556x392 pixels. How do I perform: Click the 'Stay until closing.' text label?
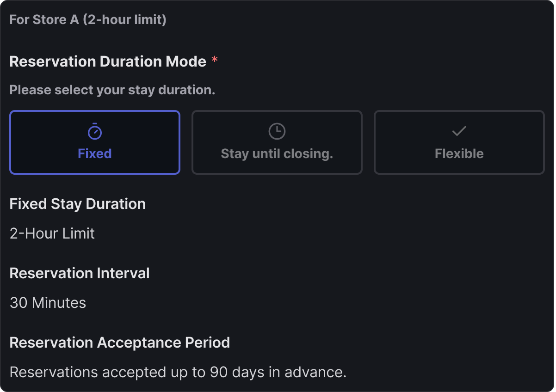(x=277, y=153)
